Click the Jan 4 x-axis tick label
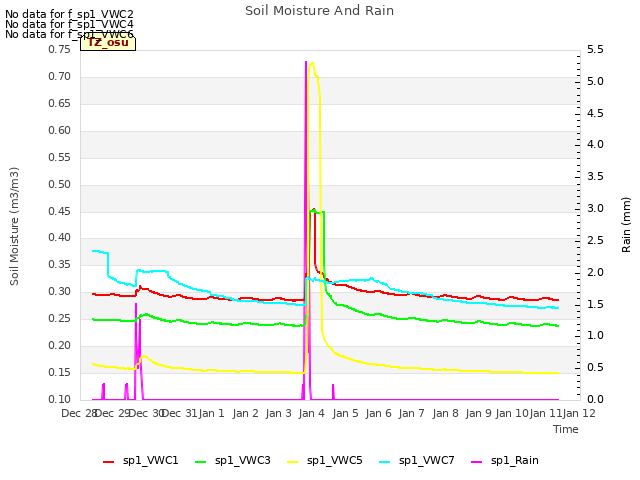 (x=311, y=413)
